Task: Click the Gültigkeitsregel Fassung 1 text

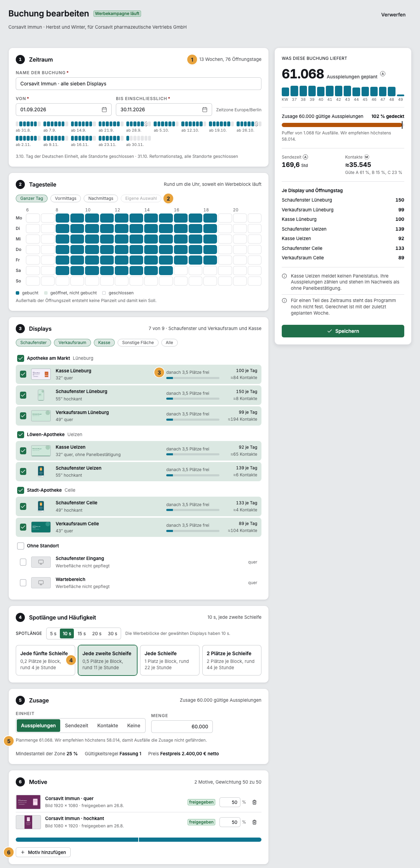Action: tap(113, 754)
